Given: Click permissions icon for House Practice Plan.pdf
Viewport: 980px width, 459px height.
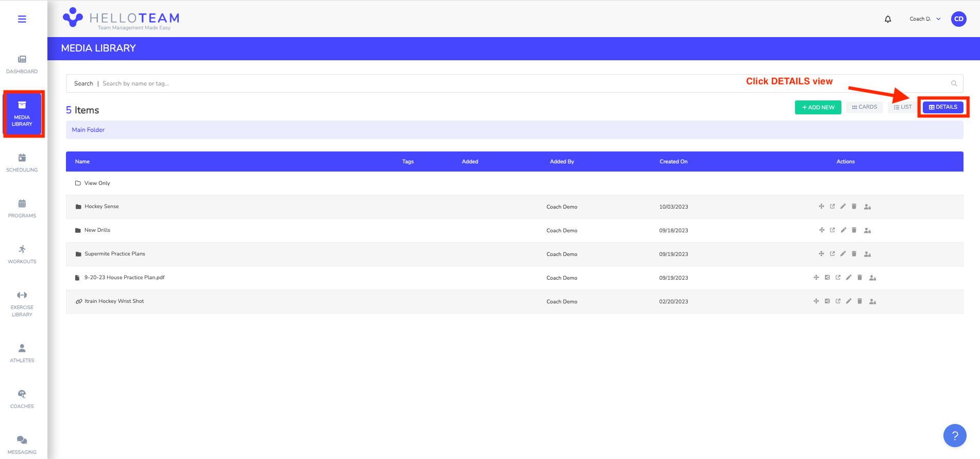Looking at the screenshot, I should point(872,278).
